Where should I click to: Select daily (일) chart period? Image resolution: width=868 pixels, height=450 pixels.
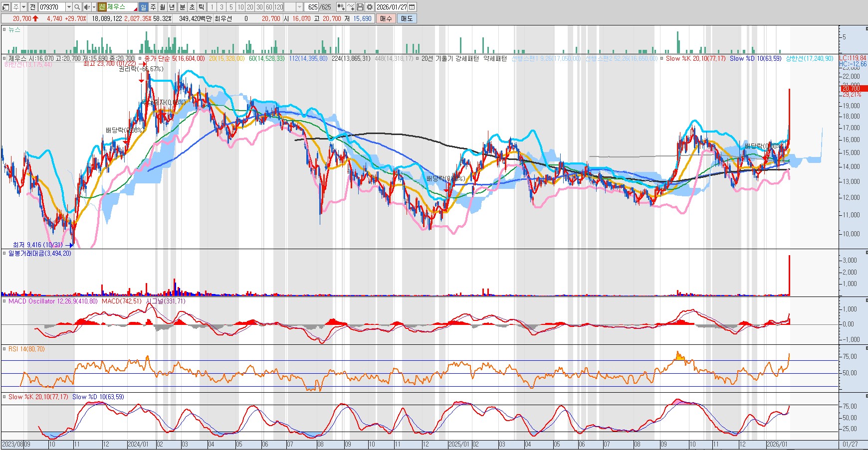point(144,7)
